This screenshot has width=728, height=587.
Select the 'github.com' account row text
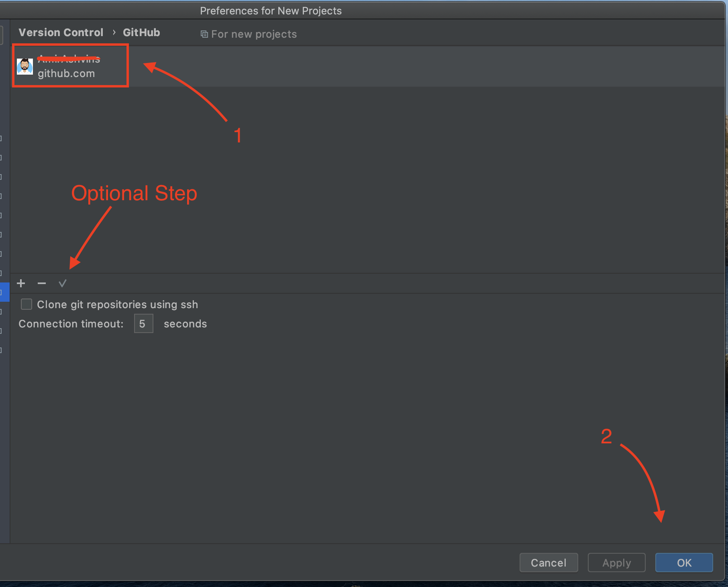(66, 73)
